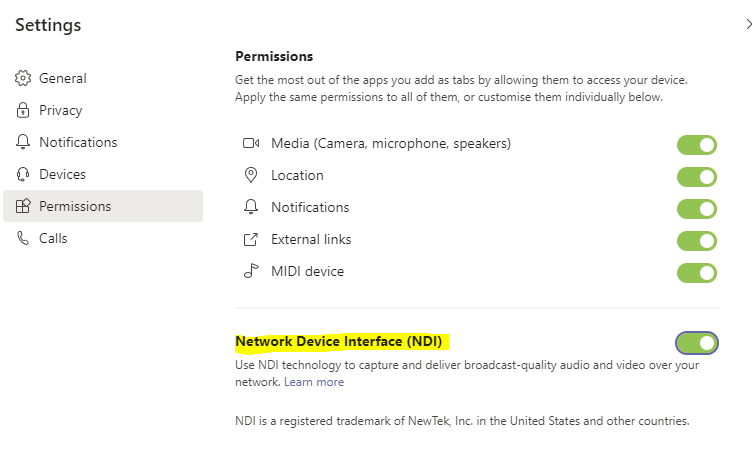Click the Privacy lock icon

(23, 110)
